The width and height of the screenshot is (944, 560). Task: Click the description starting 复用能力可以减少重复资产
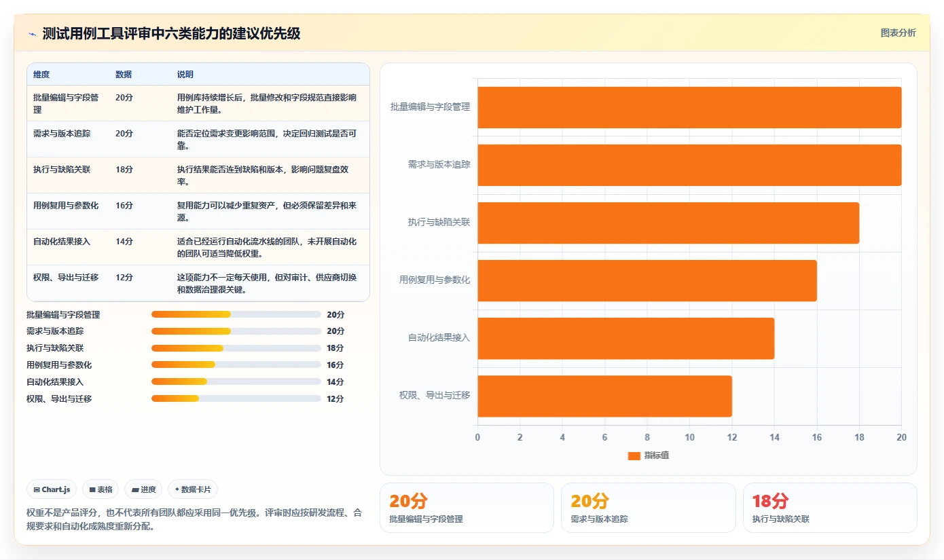point(267,211)
